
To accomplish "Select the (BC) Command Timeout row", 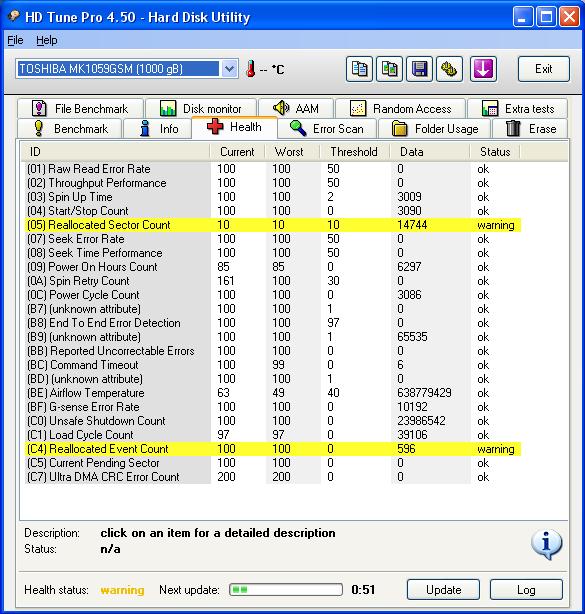I will [273, 365].
